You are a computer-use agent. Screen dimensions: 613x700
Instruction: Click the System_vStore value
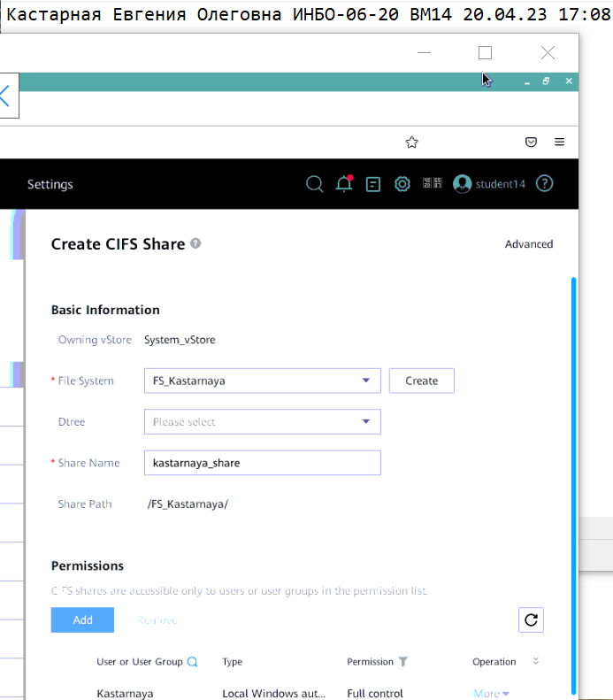(180, 340)
